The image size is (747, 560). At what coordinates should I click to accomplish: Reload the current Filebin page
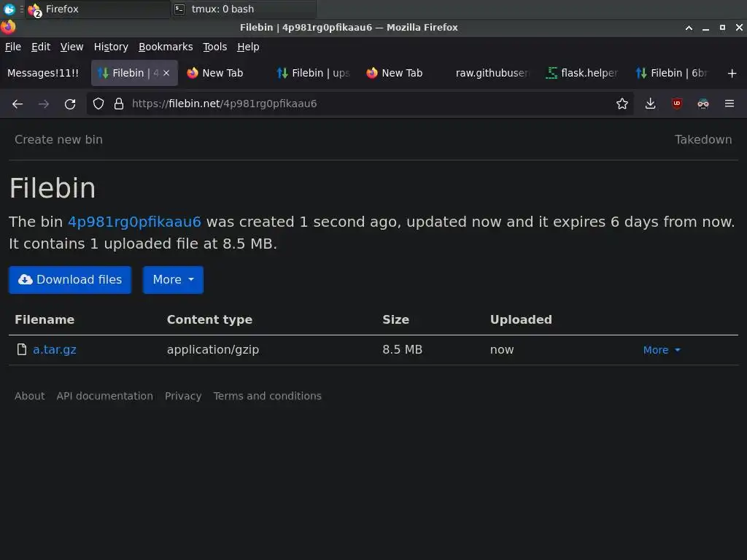tap(70, 104)
